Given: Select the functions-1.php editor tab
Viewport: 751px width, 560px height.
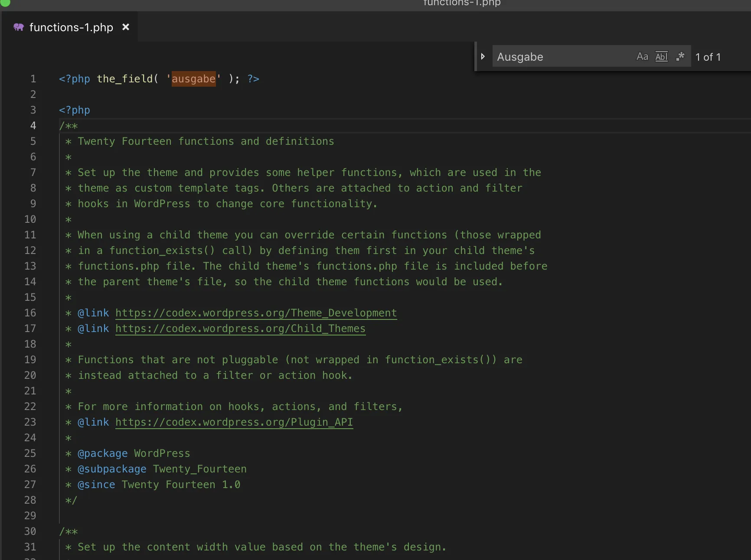Looking at the screenshot, I should pyautogui.click(x=71, y=27).
